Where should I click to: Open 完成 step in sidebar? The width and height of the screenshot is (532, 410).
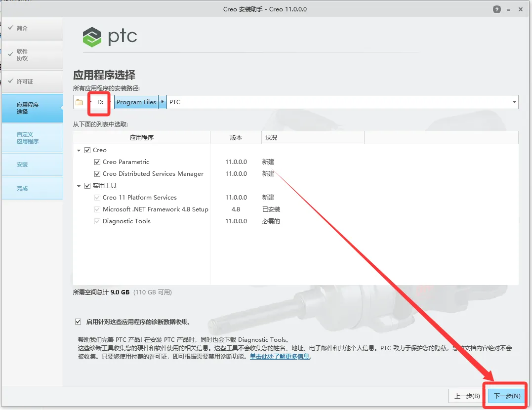click(x=33, y=188)
